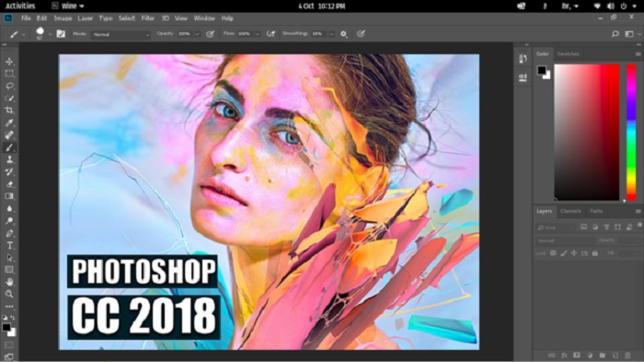Open the Layer menu
Image resolution: width=644 pixels, height=362 pixels.
(85, 18)
